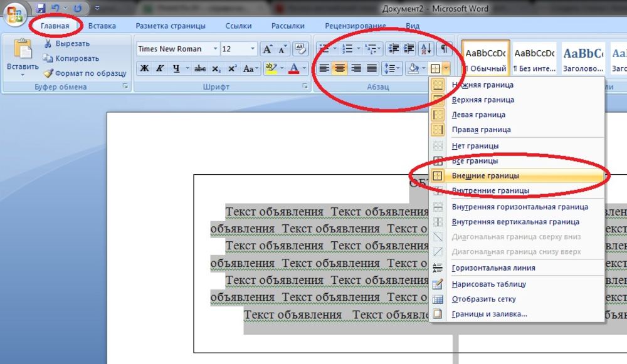Image resolution: width=627 pixels, height=364 pixels.
Task: Click the numbered list button
Action: (x=347, y=49)
